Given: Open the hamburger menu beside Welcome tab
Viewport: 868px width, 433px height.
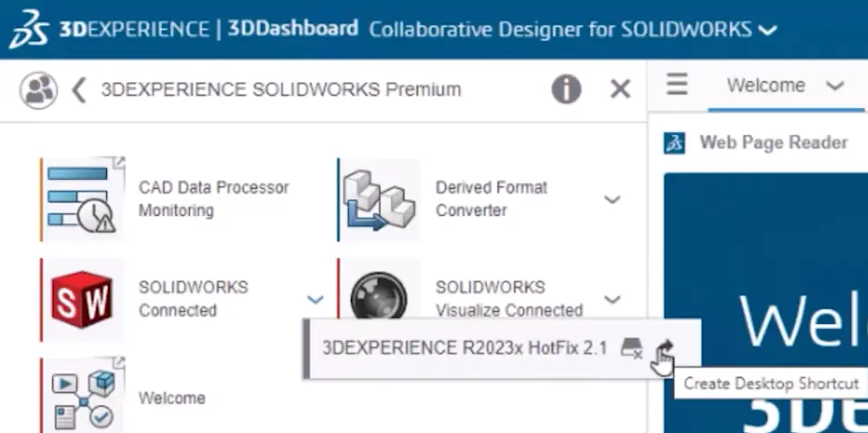Looking at the screenshot, I should 677,85.
